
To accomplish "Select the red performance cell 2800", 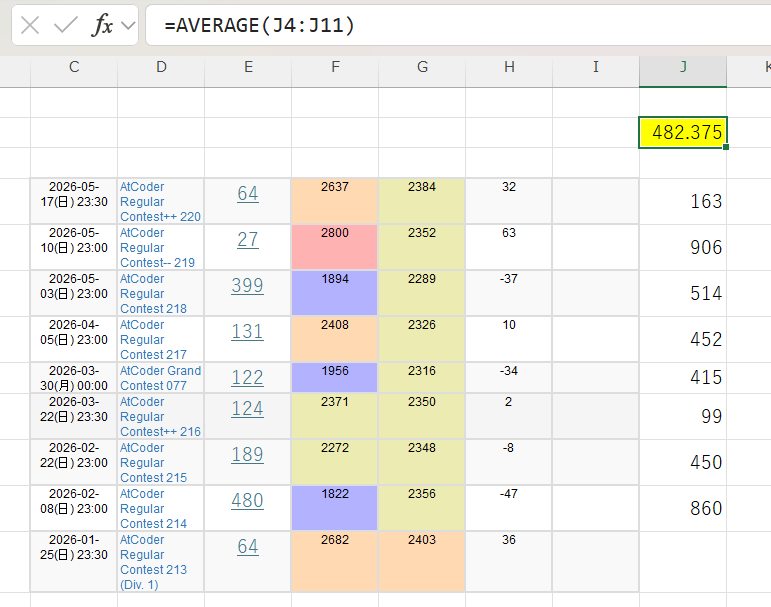I will click(x=335, y=247).
